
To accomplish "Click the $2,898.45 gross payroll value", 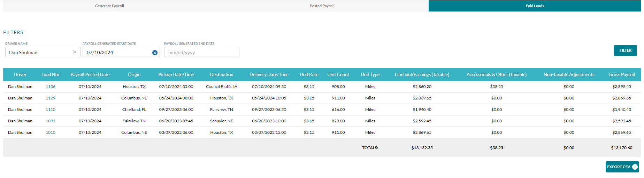I will 622,87.
